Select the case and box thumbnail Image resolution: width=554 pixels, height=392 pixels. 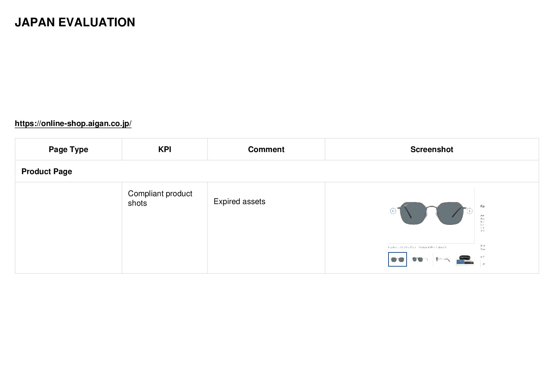[x=465, y=259]
